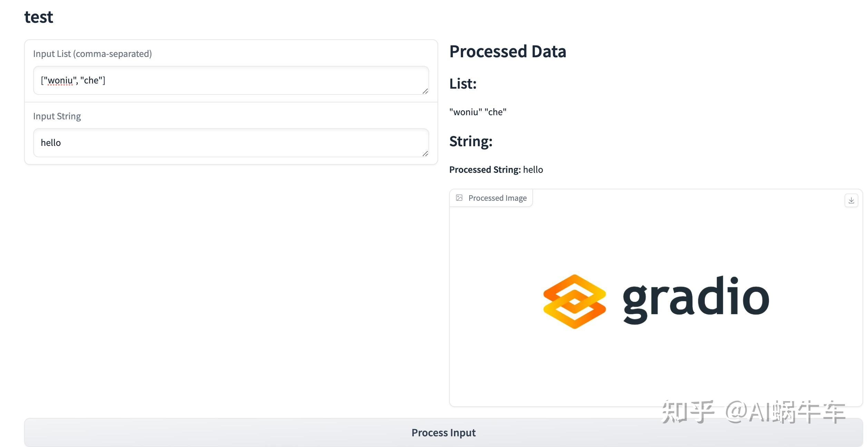This screenshot has height=447, width=868.
Task: Click the String: heading
Action: coord(471,141)
